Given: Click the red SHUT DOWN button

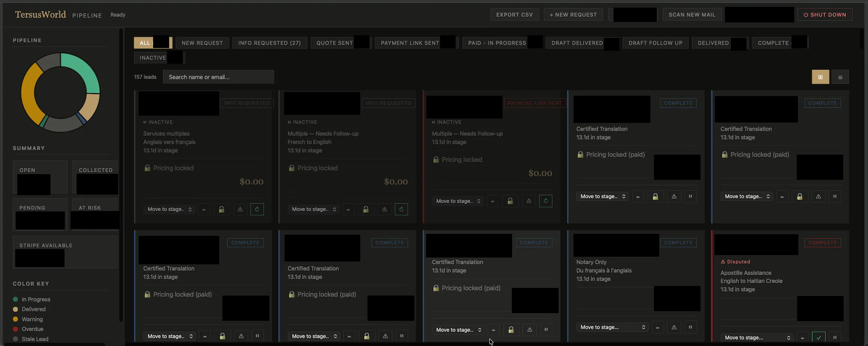Looking at the screenshot, I should (x=825, y=15).
